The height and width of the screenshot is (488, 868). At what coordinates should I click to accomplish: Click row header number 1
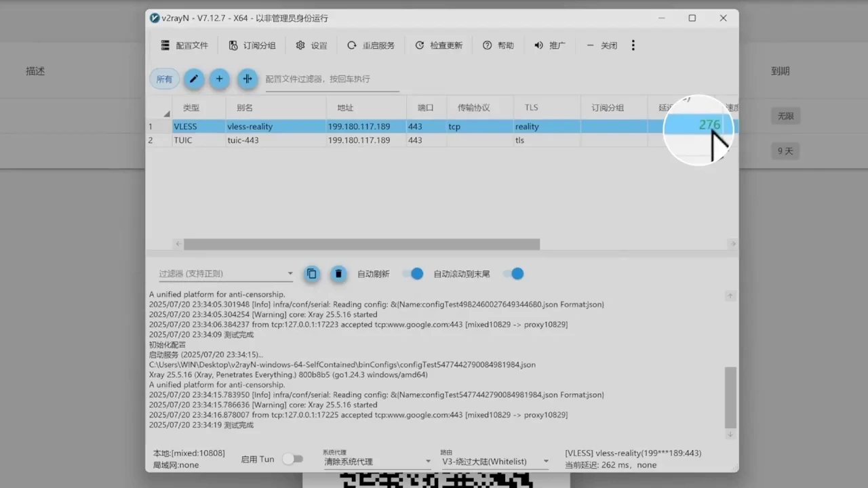(x=159, y=127)
